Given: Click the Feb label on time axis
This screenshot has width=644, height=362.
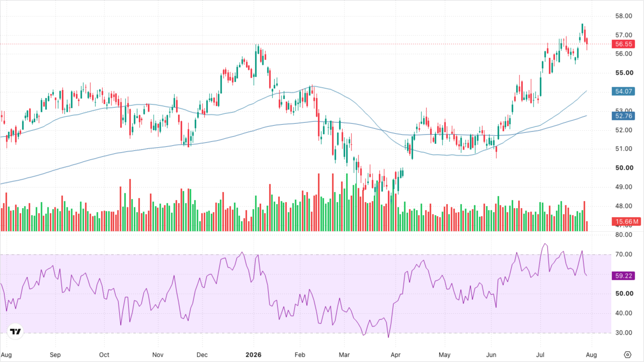Looking at the screenshot, I should 300,355.
